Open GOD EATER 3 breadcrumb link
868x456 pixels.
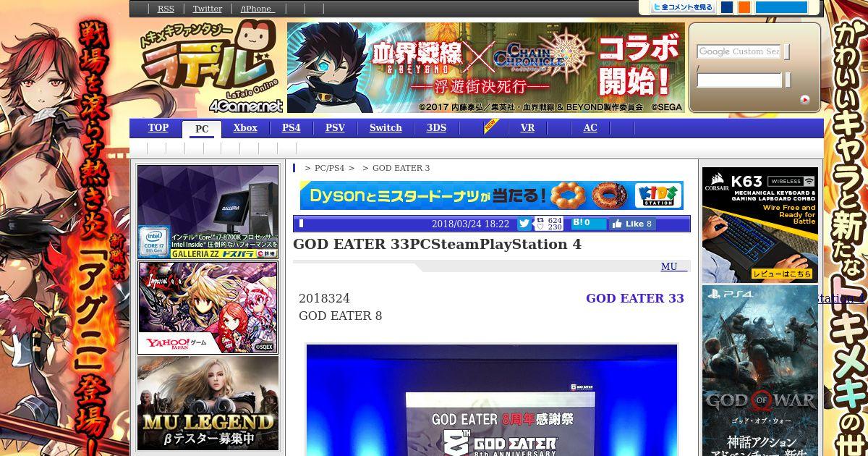click(x=401, y=168)
